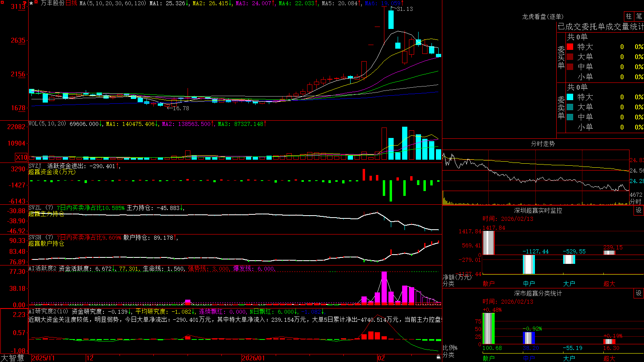Switch 龙虎看盘 to 柱 bar view
This screenshot has width=644, height=362.
(629, 16)
